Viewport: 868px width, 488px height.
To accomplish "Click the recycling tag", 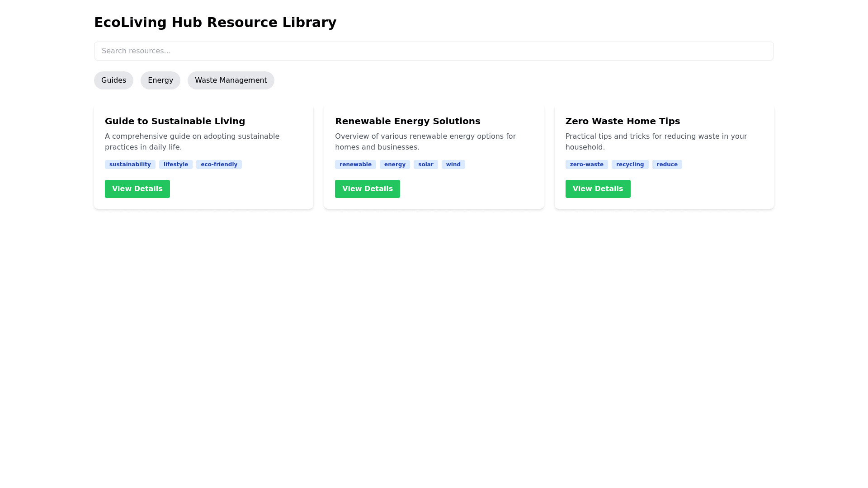I will coord(630,164).
